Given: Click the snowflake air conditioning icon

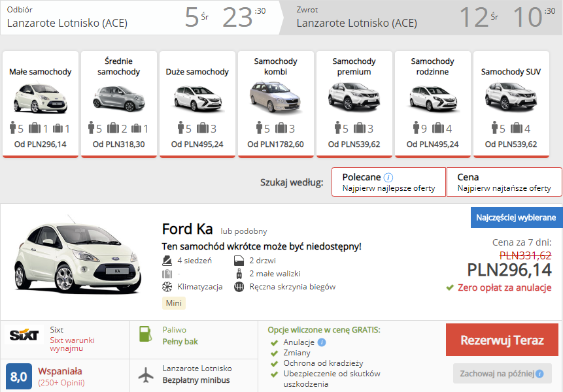Looking at the screenshot, I should pyautogui.click(x=167, y=287).
